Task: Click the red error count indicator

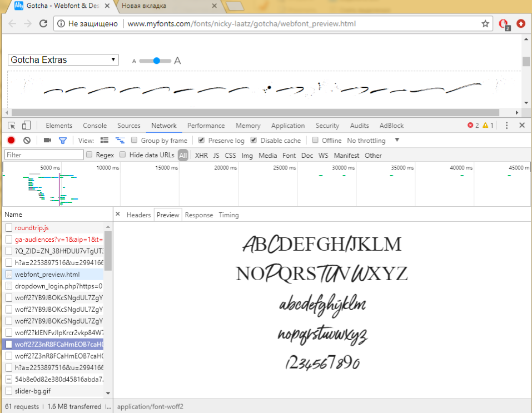Action: 473,126
